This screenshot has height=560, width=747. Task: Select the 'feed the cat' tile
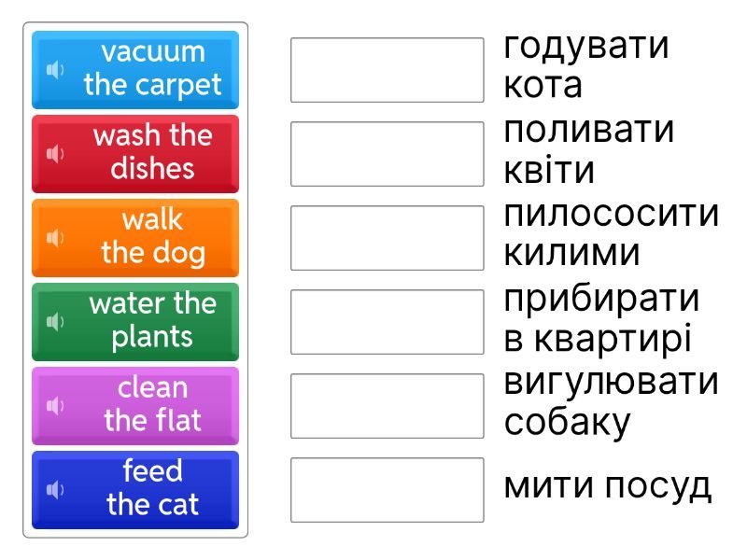pos(135,489)
